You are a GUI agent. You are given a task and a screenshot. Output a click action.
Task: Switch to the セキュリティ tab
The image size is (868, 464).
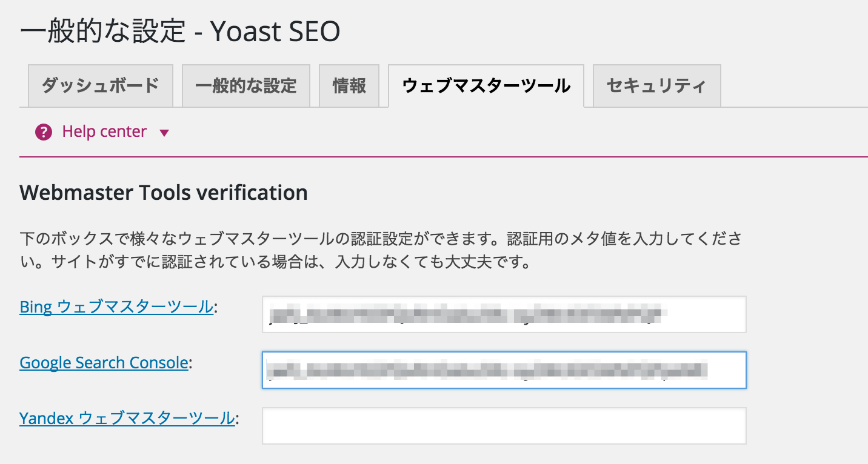coord(656,85)
